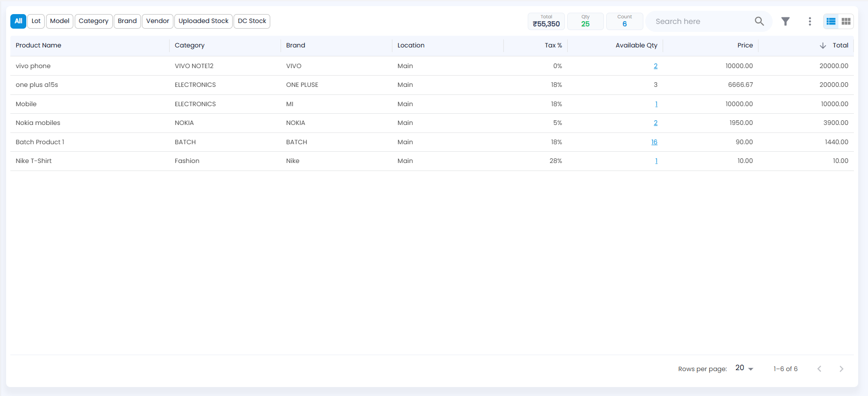Sort by Price column header
Screen dimensions: 868x396
pyautogui.click(x=745, y=46)
